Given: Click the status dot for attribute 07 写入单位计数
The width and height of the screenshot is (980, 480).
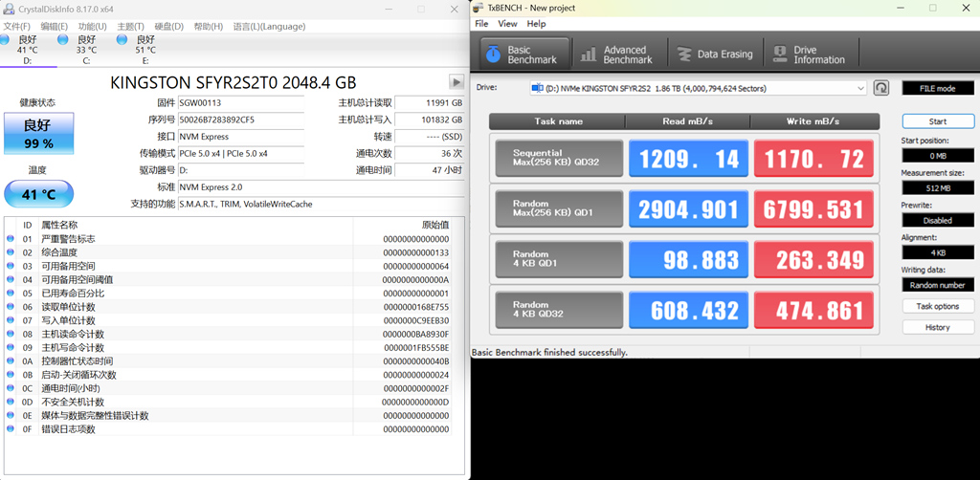Looking at the screenshot, I should coord(10,320).
